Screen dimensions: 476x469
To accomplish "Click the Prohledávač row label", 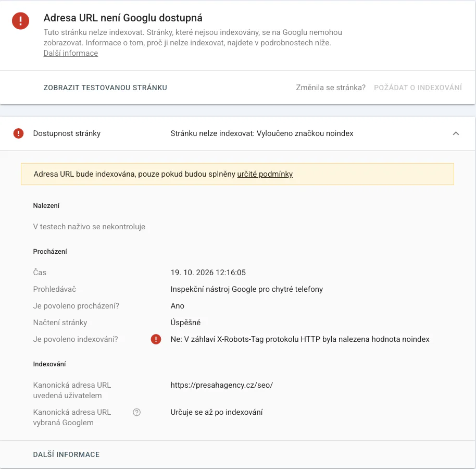I will tap(55, 289).
